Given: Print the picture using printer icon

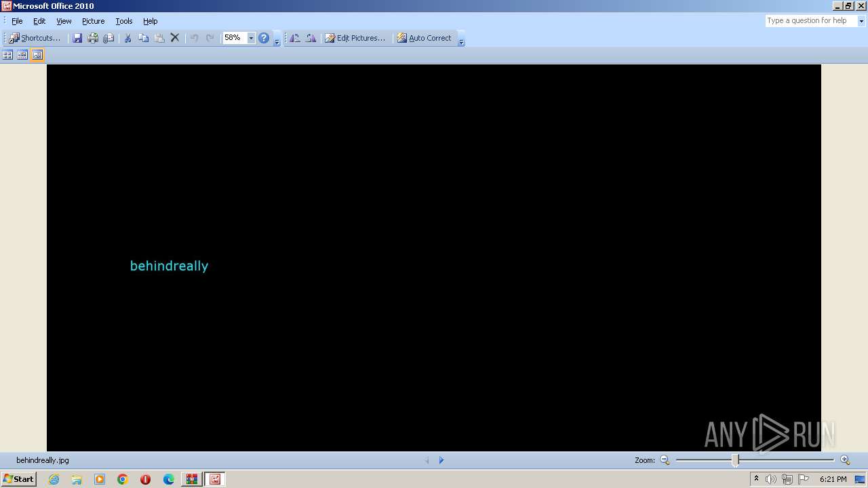Looking at the screenshot, I should click(93, 38).
